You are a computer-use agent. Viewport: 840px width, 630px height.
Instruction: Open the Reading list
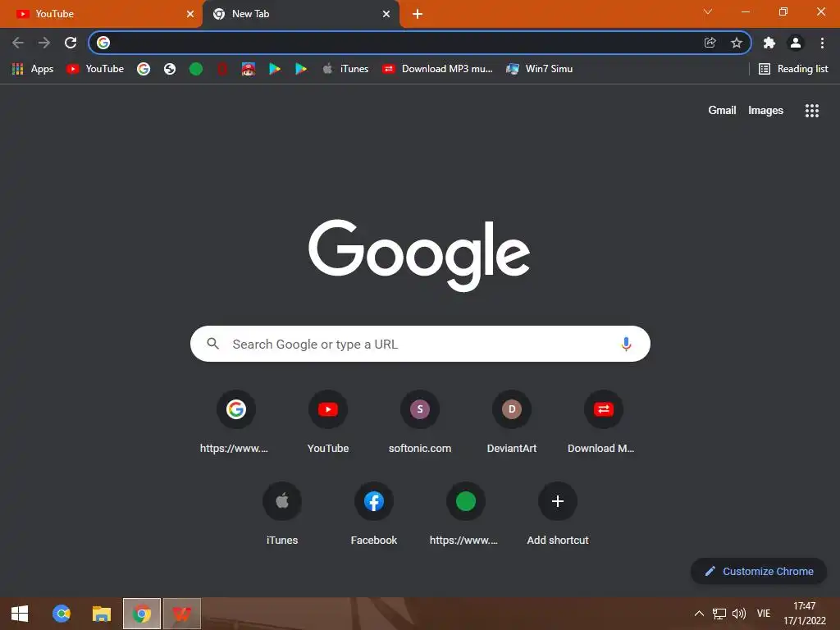coord(793,69)
